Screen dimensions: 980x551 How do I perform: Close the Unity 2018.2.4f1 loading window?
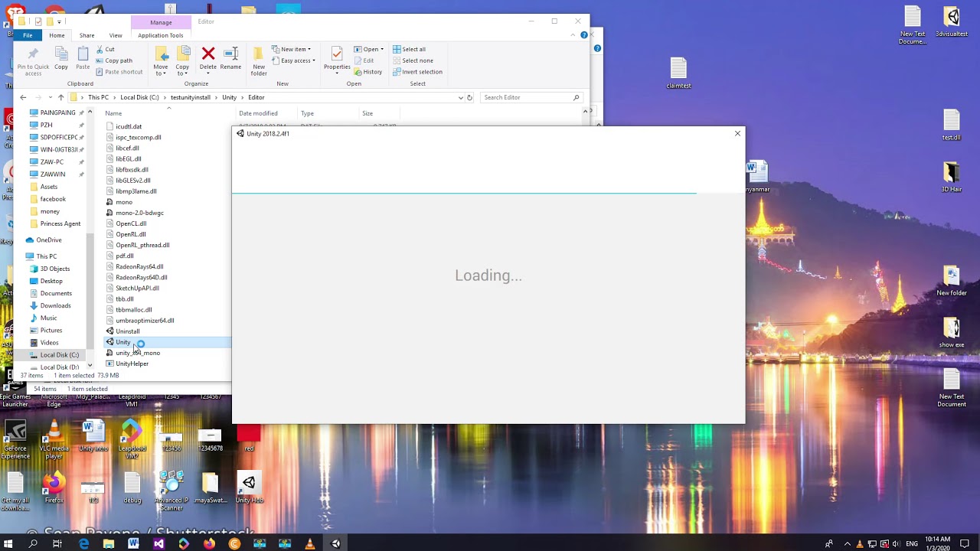[x=737, y=134]
